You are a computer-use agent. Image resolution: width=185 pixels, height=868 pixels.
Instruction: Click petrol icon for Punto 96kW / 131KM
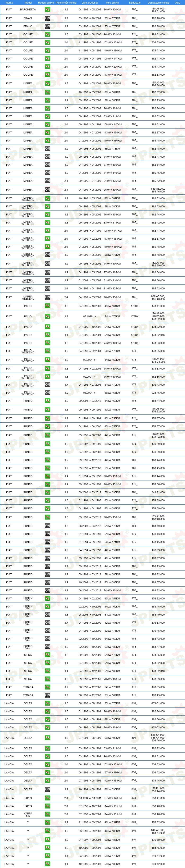coord(47,484)
